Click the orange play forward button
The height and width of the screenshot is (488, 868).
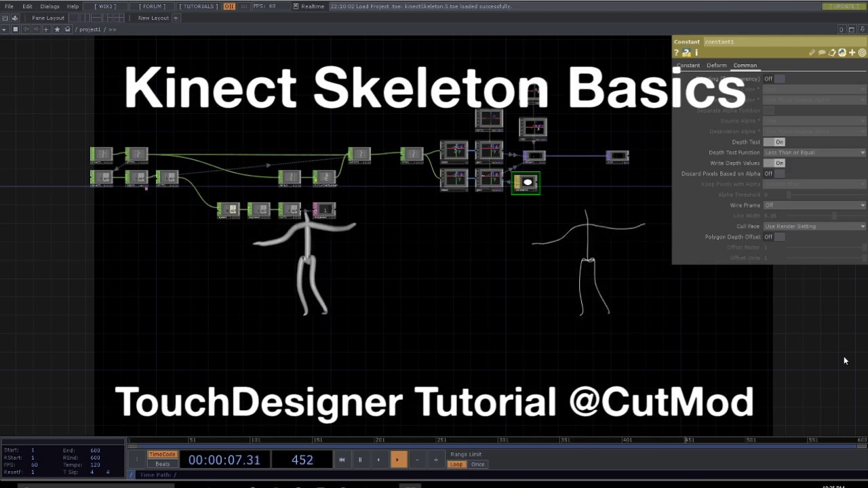397,460
